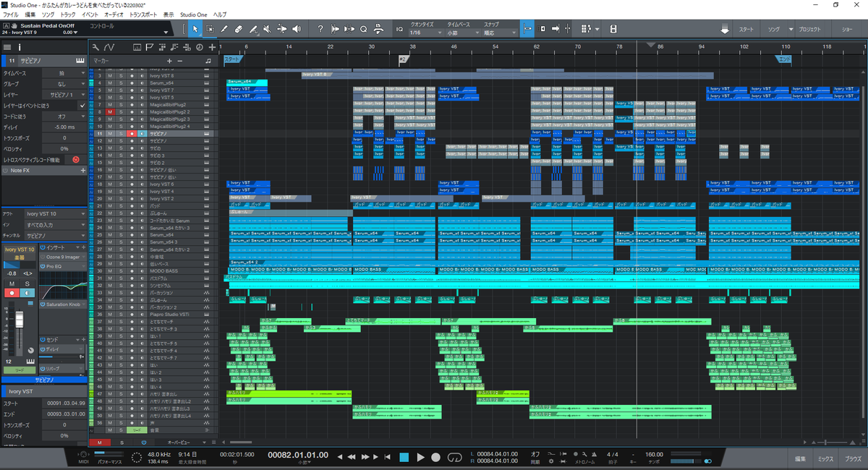Open the inspector with the i icon
The height and width of the screenshot is (470, 868).
(x=20, y=47)
